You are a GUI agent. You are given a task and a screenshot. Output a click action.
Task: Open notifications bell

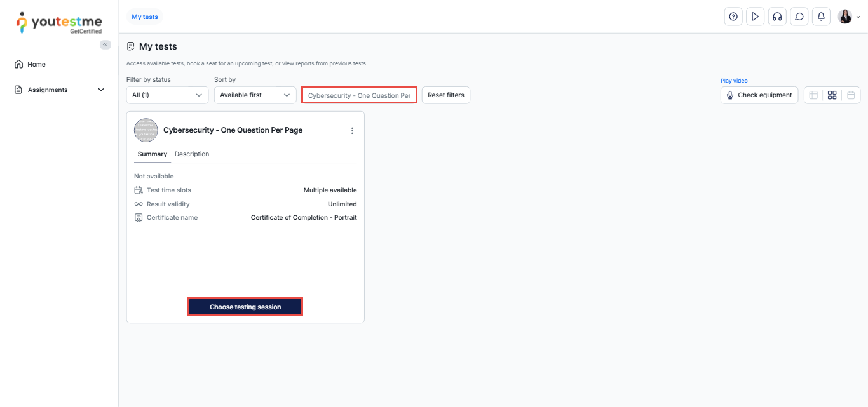821,17
